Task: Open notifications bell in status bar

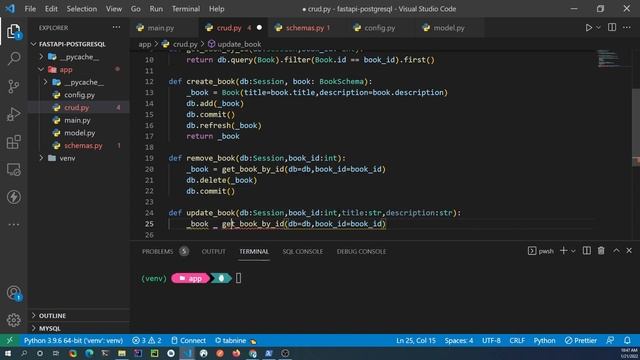Action: (x=627, y=340)
